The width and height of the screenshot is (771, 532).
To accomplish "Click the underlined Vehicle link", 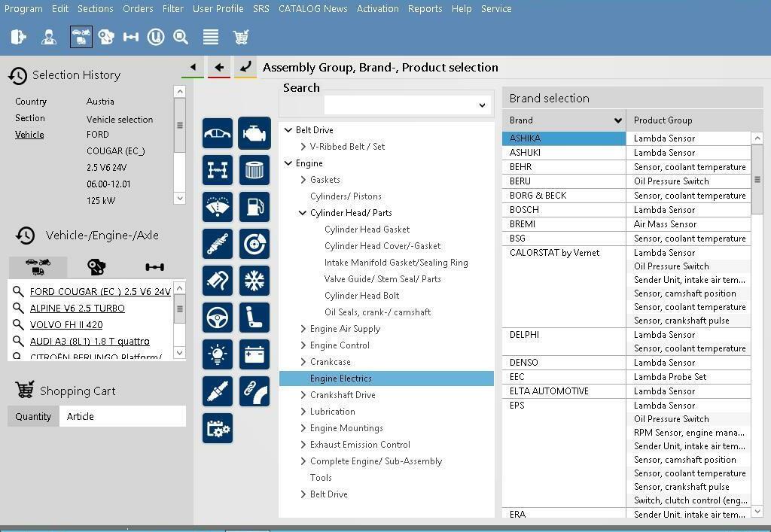I will coord(29,135).
